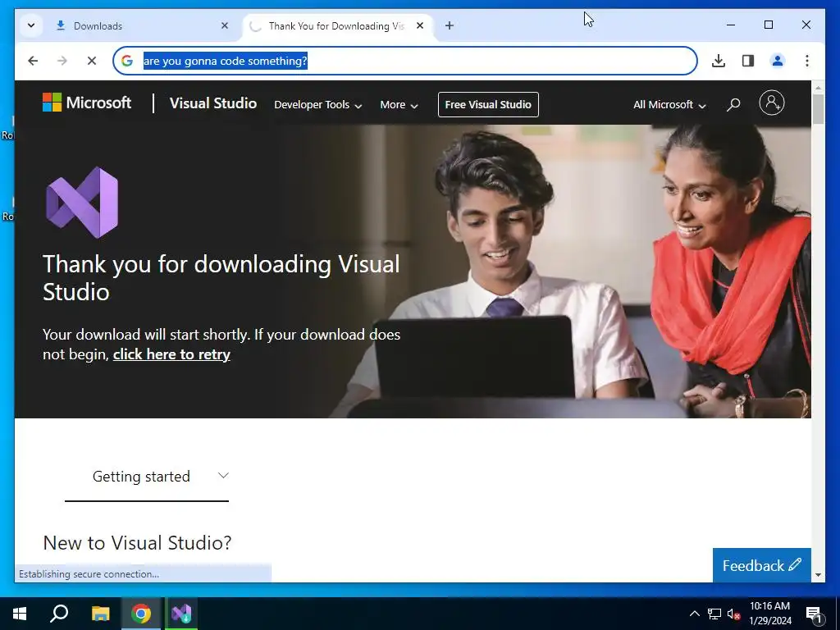Click the Microsoft account sign-in icon
The width and height of the screenshot is (840, 630).
[771, 103]
